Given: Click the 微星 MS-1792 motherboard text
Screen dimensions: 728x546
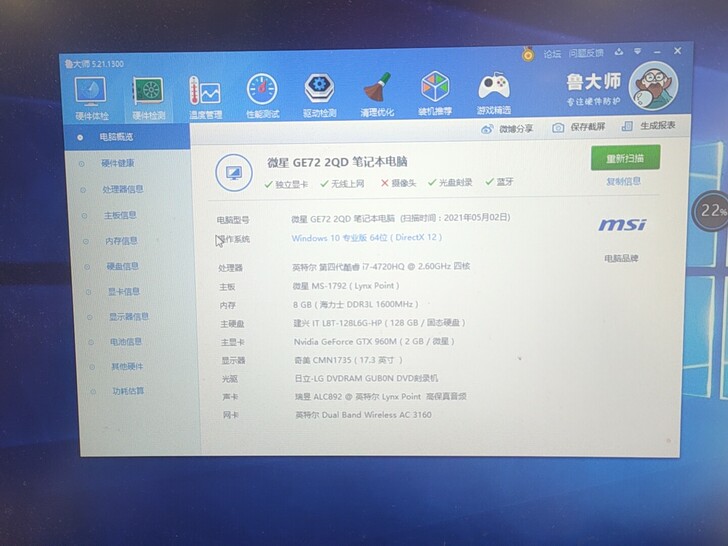Looking at the screenshot, I should (x=346, y=286).
